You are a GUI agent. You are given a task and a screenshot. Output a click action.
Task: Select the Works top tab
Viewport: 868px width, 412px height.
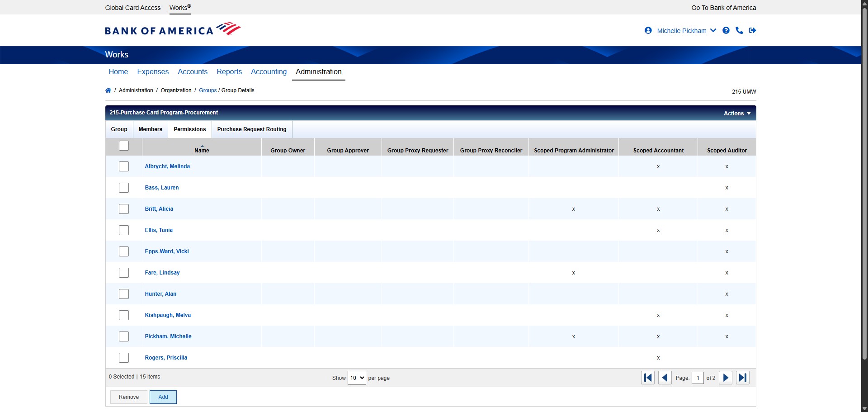click(x=180, y=8)
